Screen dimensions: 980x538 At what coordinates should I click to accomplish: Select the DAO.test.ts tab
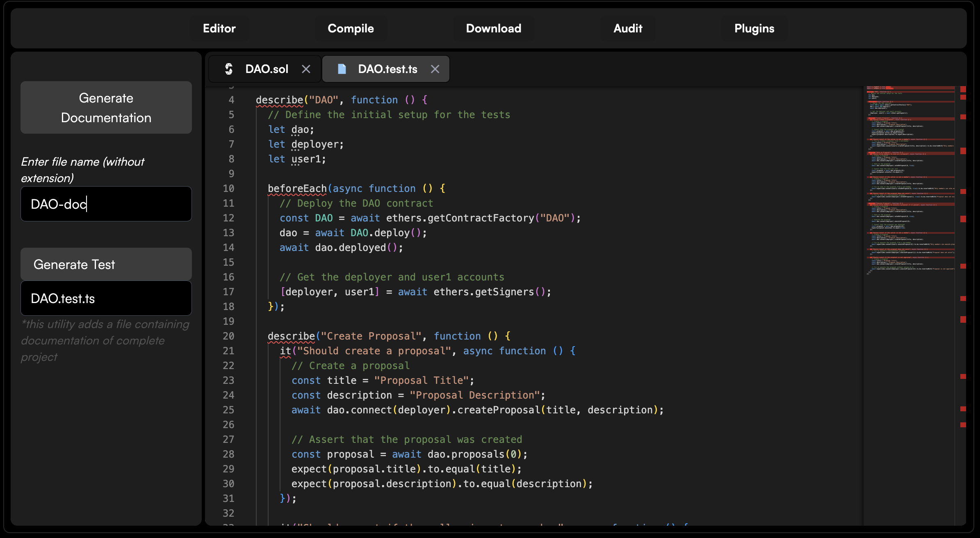pos(387,69)
